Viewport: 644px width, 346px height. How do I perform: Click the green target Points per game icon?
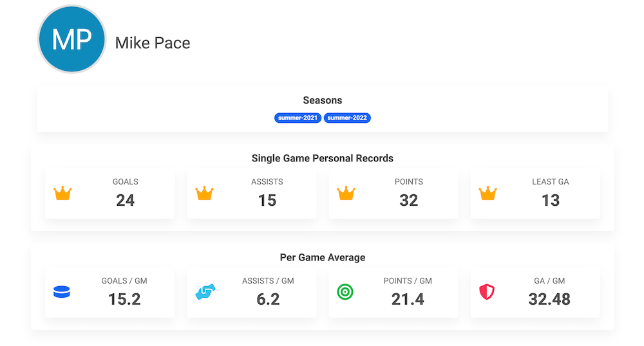tap(346, 292)
